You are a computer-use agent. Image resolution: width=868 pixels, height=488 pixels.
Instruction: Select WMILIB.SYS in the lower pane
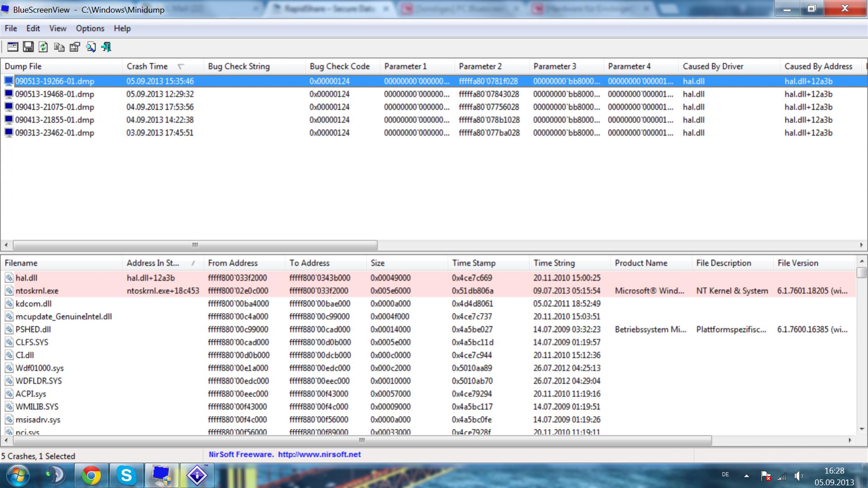[x=37, y=407]
